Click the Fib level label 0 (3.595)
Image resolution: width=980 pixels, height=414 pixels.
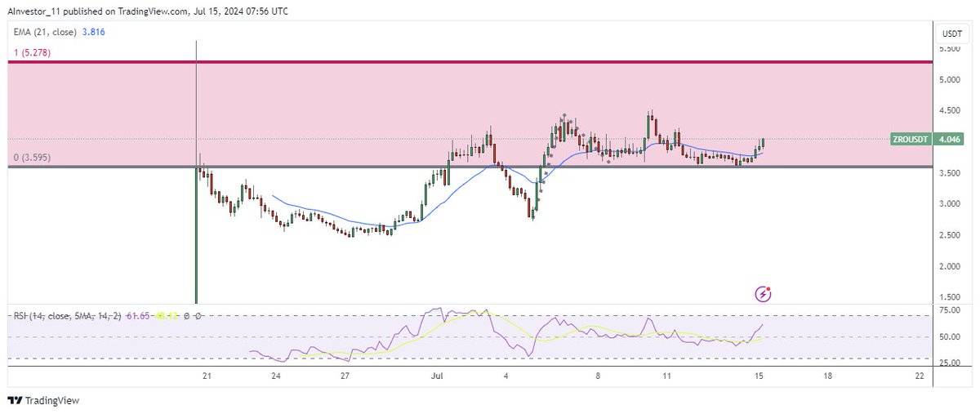(31, 157)
